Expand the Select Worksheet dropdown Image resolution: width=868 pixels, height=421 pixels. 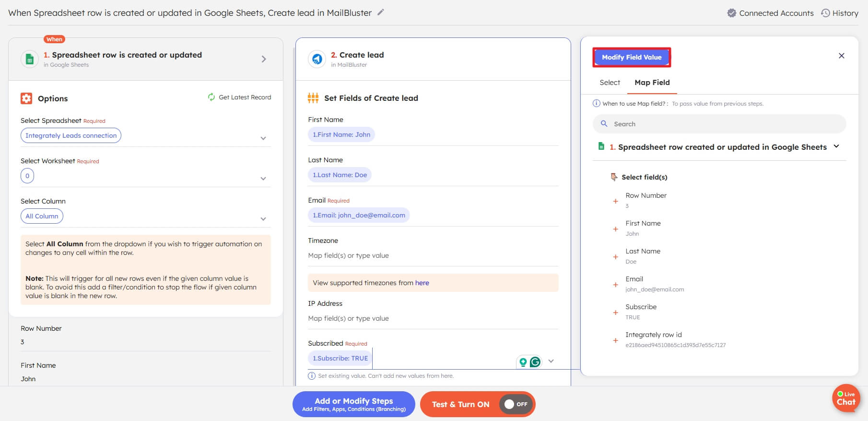pos(263,179)
